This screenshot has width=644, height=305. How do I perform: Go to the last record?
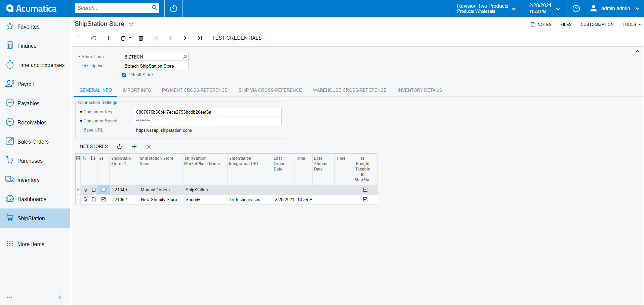(x=200, y=38)
